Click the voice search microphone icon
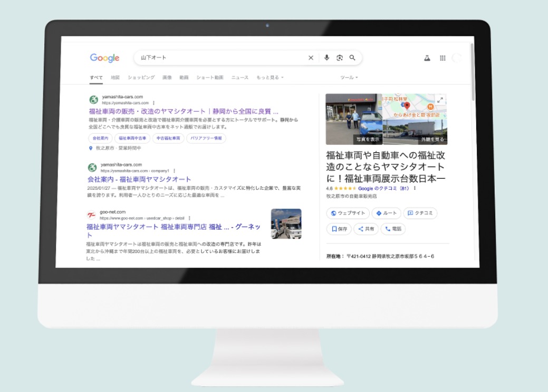The image size is (548, 392). click(x=326, y=58)
